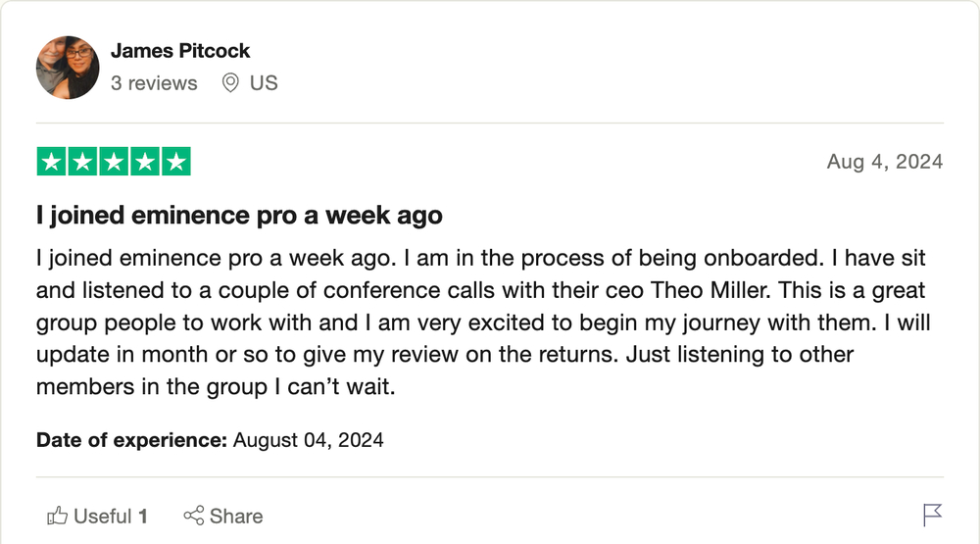
Task: Click the fourth green rating star
Action: (145, 162)
